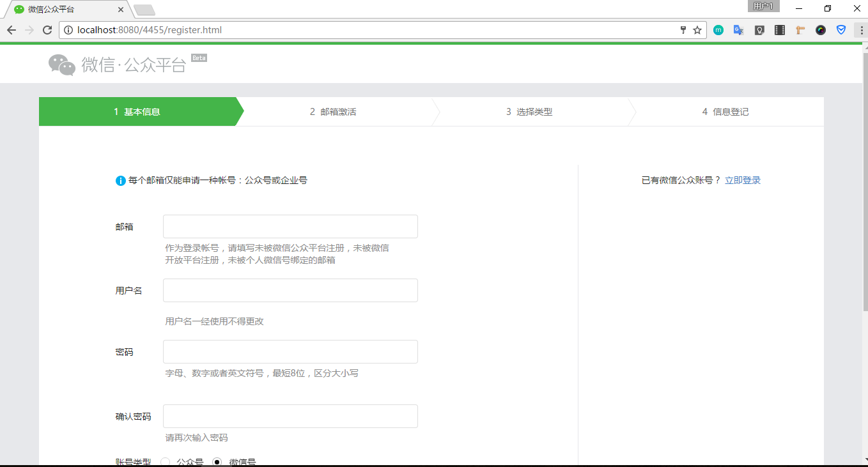Click the WeChat logo in page header
The height and width of the screenshot is (467, 868).
(x=62, y=65)
